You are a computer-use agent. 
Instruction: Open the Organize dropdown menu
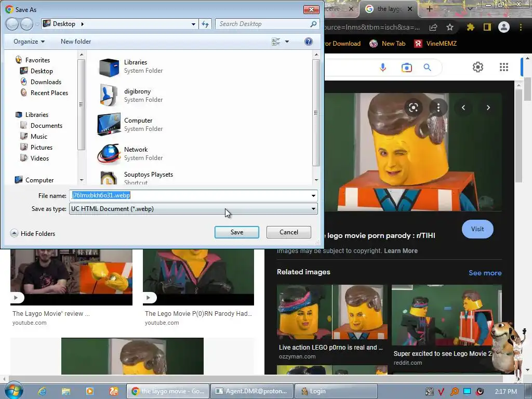(29, 42)
